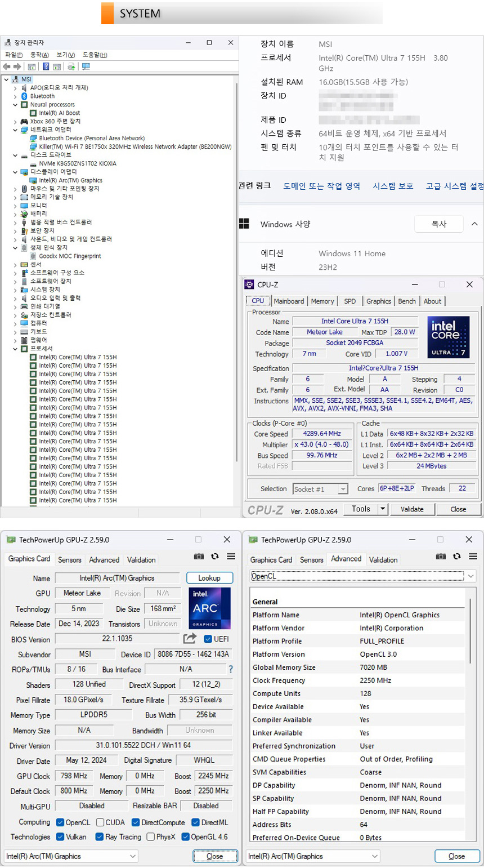Expand the Bluetooth tree node

click(15, 96)
